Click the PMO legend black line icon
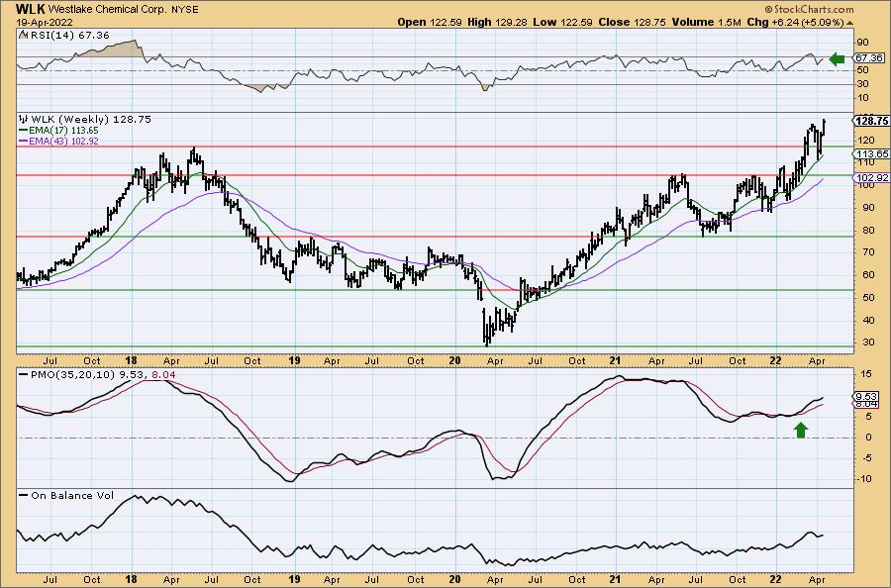The image size is (891, 588). click(x=24, y=374)
